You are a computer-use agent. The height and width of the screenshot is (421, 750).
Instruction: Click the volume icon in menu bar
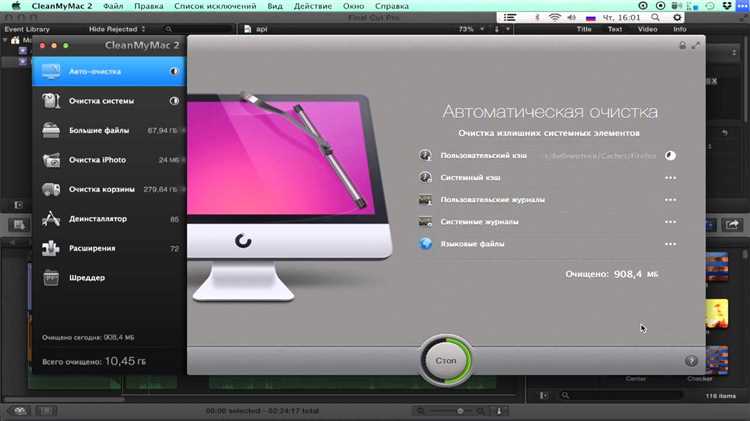[572, 18]
